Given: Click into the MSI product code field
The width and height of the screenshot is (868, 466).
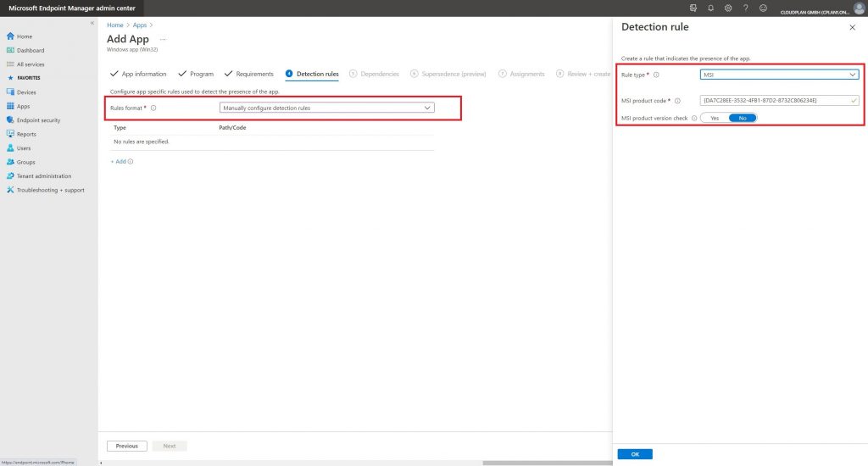Looking at the screenshot, I should (779, 100).
